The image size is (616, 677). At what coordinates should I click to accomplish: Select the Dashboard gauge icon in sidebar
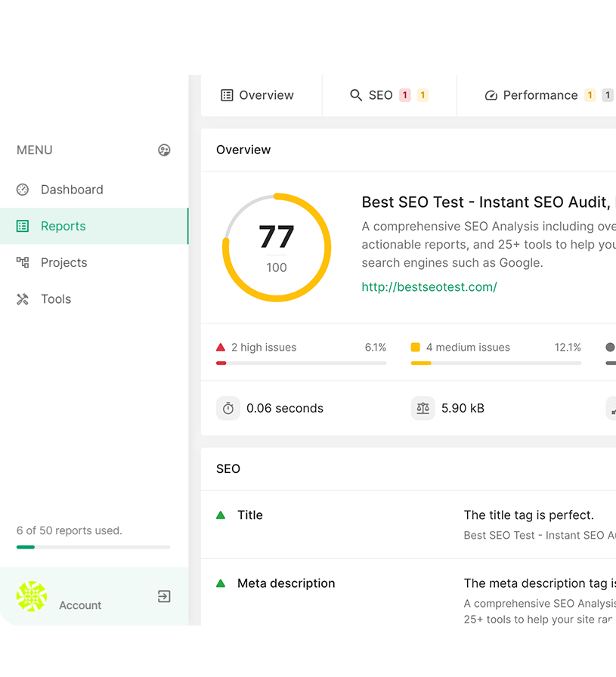tap(23, 190)
